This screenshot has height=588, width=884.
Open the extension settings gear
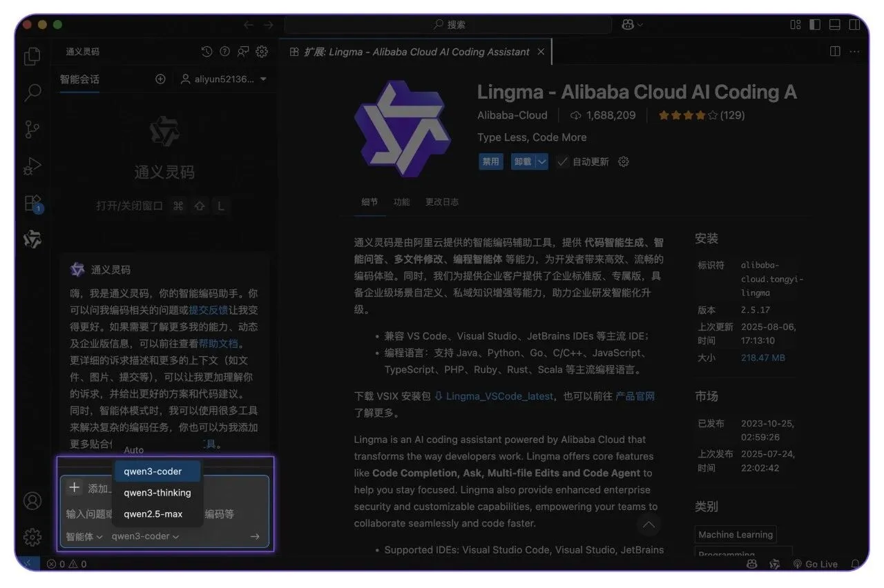pyautogui.click(x=624, y=161)
